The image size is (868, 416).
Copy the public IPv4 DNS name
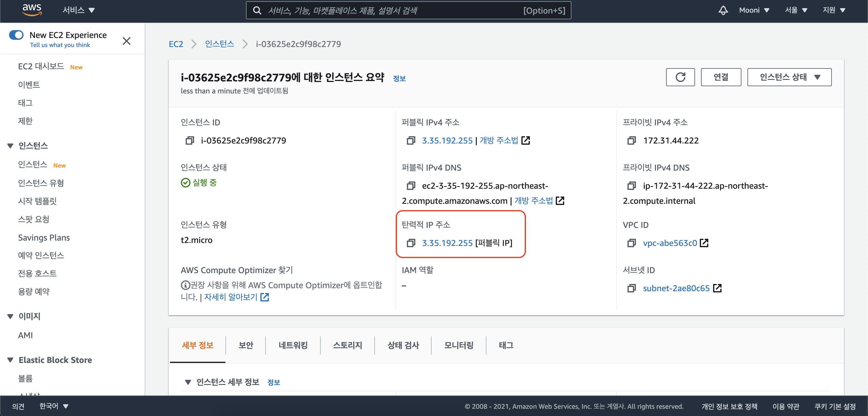click(x=411, y=186)
